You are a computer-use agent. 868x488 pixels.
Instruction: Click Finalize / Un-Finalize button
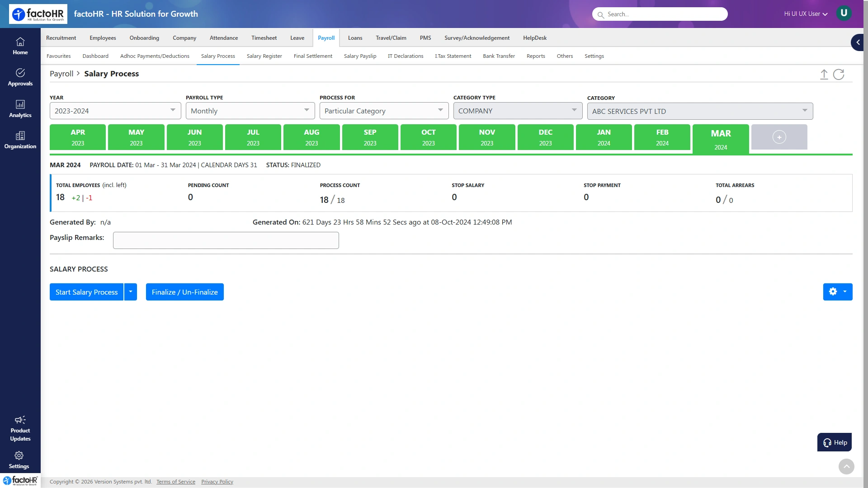[x=185, y=292]
